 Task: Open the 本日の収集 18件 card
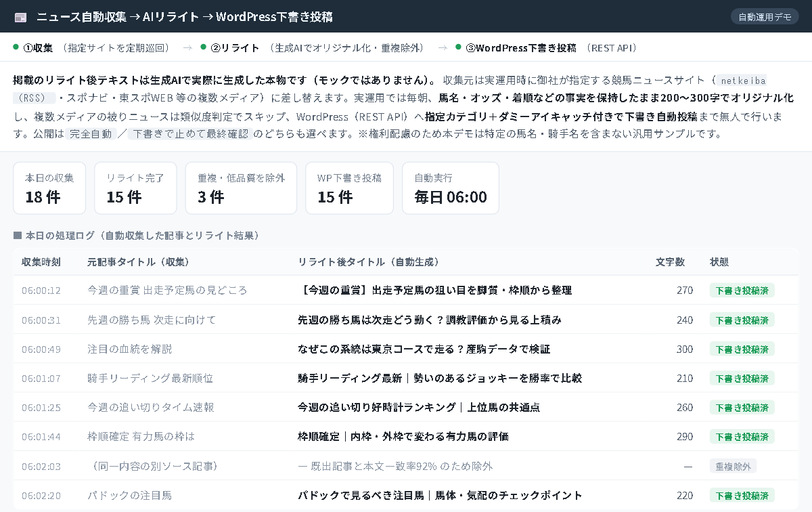[50, 188]
